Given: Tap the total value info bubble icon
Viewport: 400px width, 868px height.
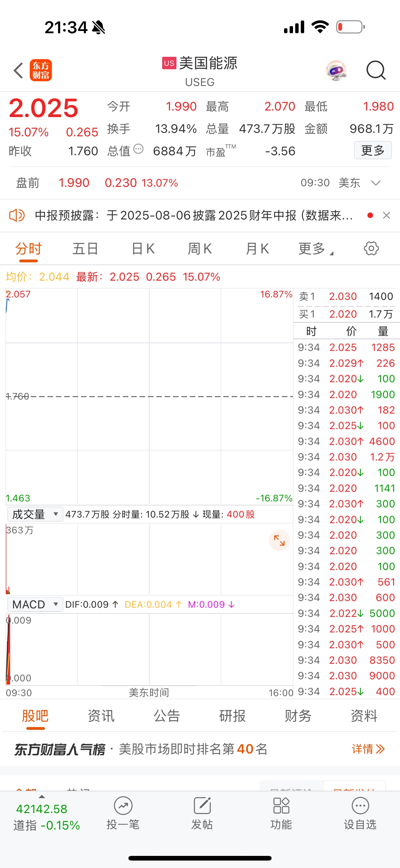Looking at the screenshot, I should click(138, 149).
